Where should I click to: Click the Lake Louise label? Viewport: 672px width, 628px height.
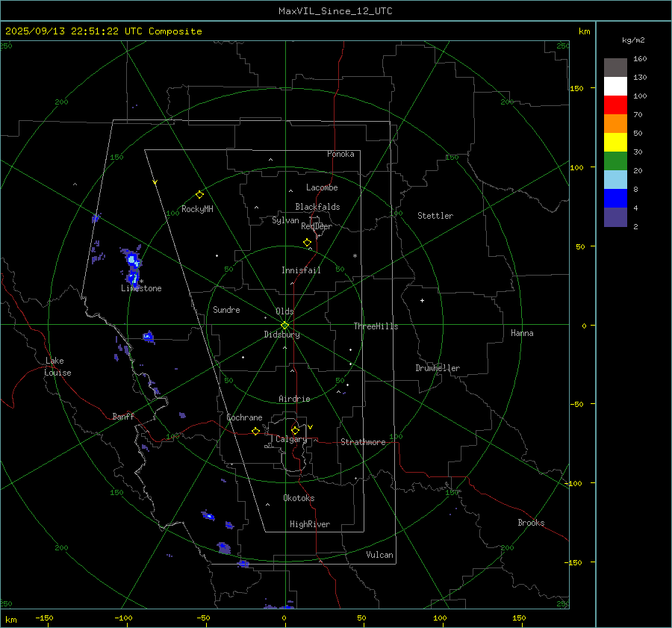click(x=57, y=367)
